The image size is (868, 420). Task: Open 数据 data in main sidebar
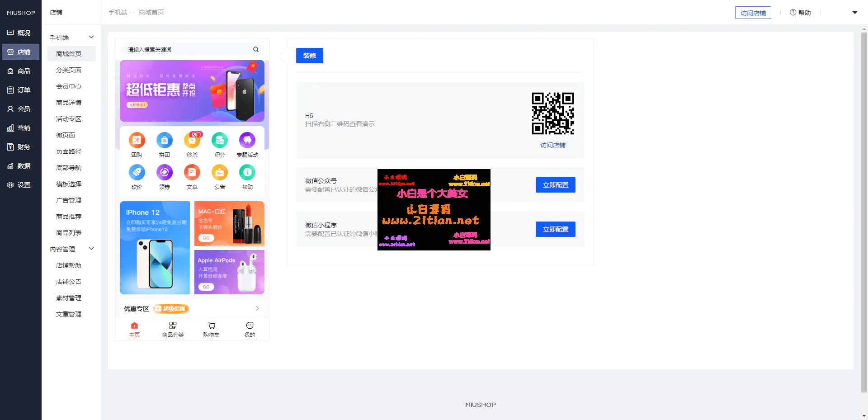pyautogui.click(x=21, y=166)
